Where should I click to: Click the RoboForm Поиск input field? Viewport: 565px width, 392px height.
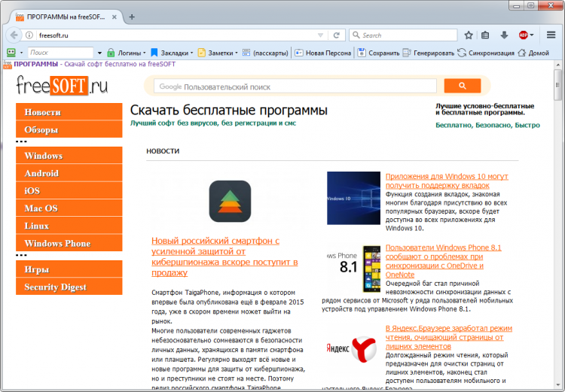click(x=60, y=53)
